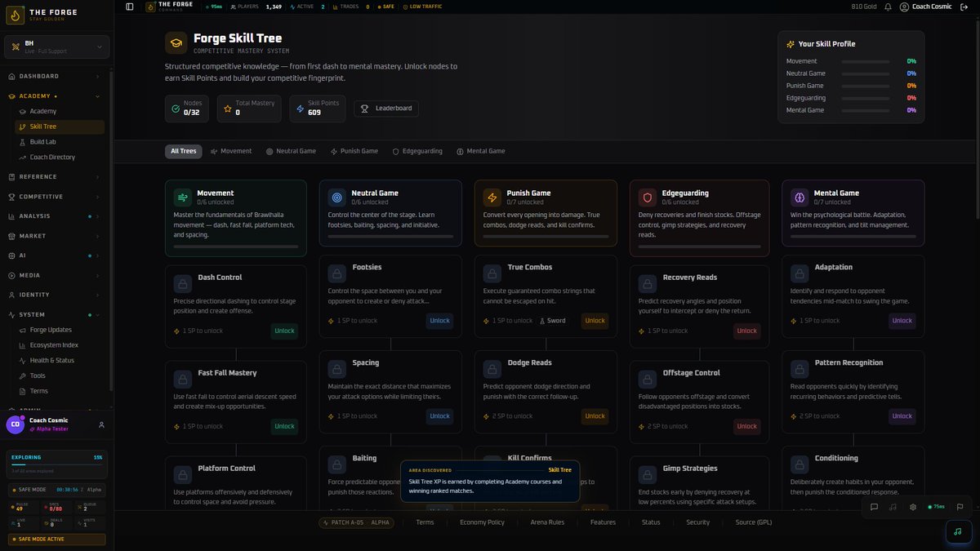Unlock the Dodge Reads node
The width and height of the screenshot is (980, 551).
pyautogui.click(x=595, y=415)
